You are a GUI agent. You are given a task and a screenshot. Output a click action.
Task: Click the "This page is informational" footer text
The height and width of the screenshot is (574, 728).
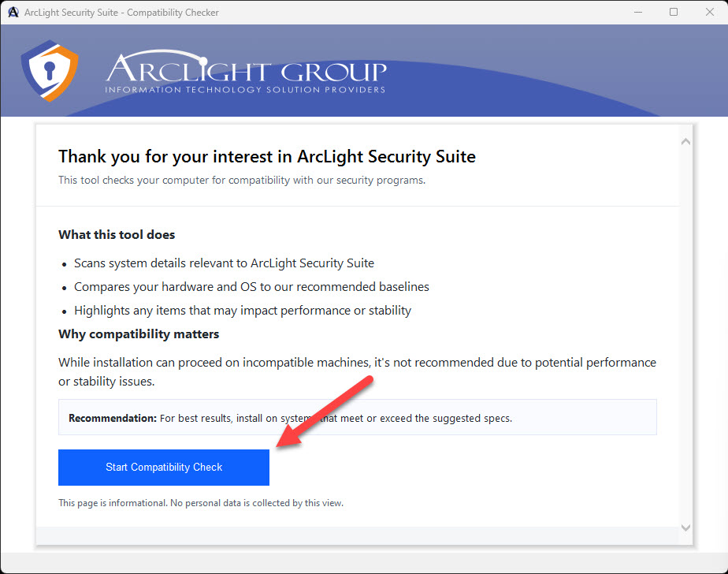click(201, 502)
